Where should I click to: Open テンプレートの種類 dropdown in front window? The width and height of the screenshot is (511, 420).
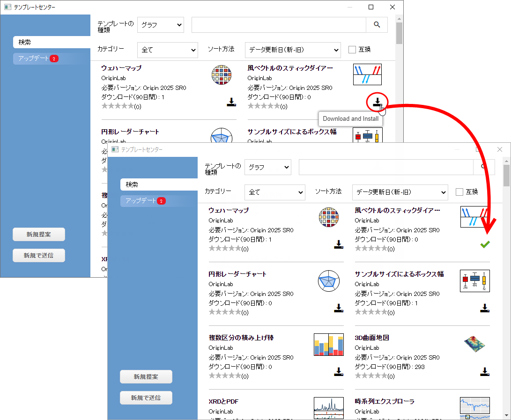[268, 167]
